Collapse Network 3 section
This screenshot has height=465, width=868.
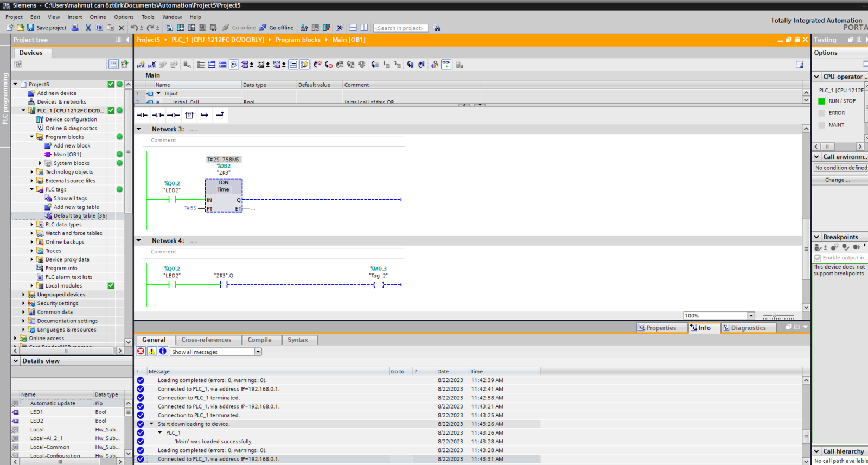pos(139,129)
